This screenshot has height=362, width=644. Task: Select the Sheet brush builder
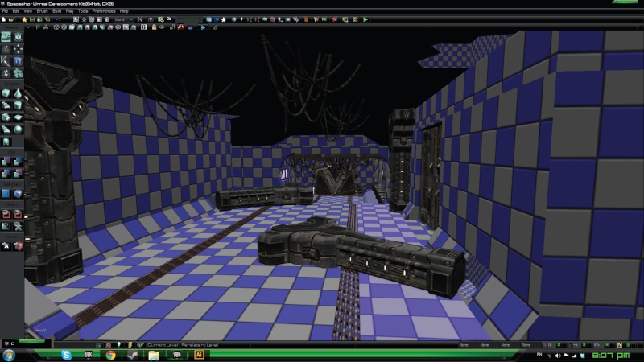click(x=18, y=117)
